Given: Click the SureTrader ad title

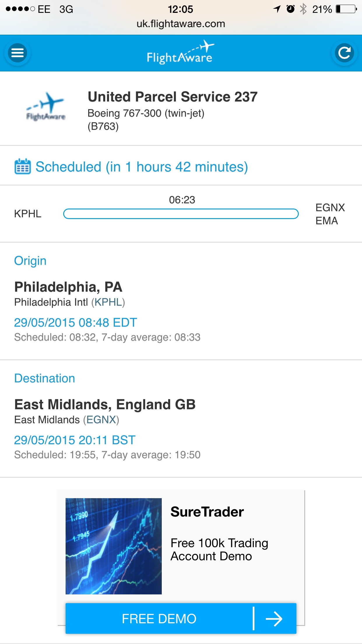Looking at the screenshot, I should pyautogui.click(x=207, y=512).
